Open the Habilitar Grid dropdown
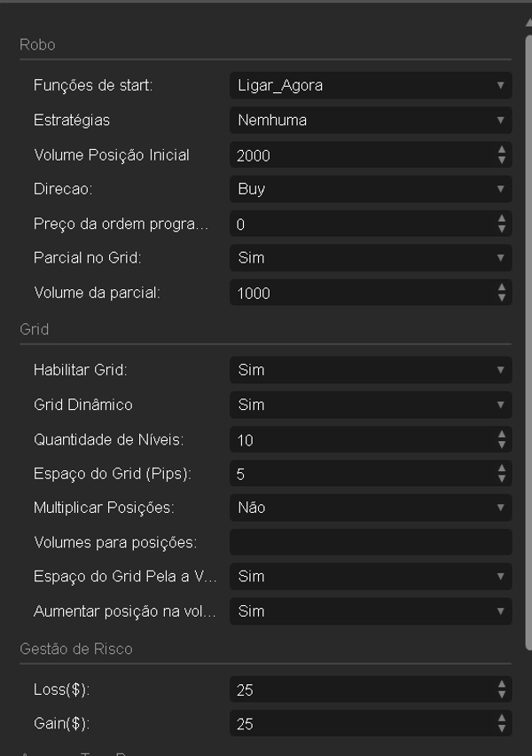 pyautogui.click(x=370, y=370)
